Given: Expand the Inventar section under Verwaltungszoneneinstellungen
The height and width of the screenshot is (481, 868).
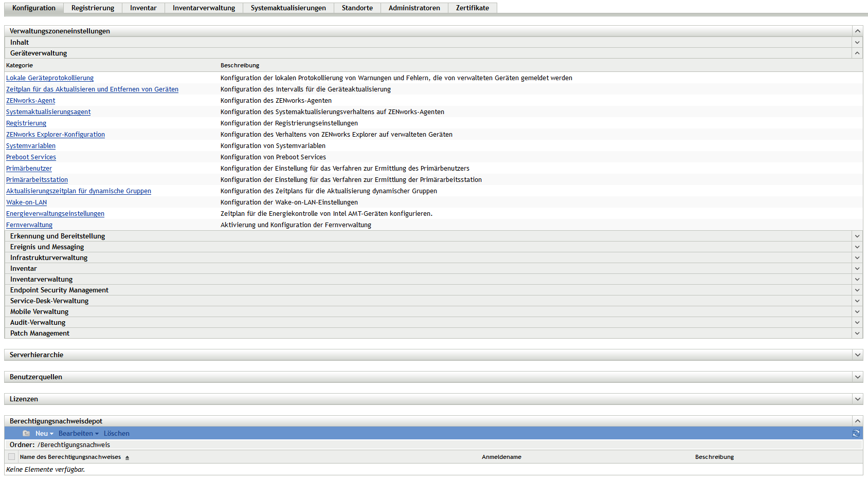Looking at the screenshot, I should coord(857,268).
